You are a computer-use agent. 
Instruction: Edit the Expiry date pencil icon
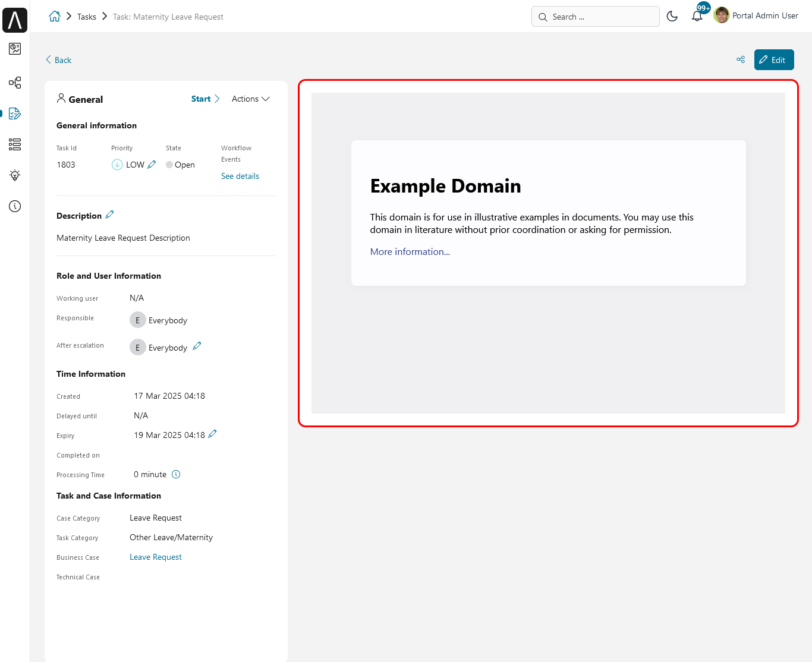[x=212, y=434]
